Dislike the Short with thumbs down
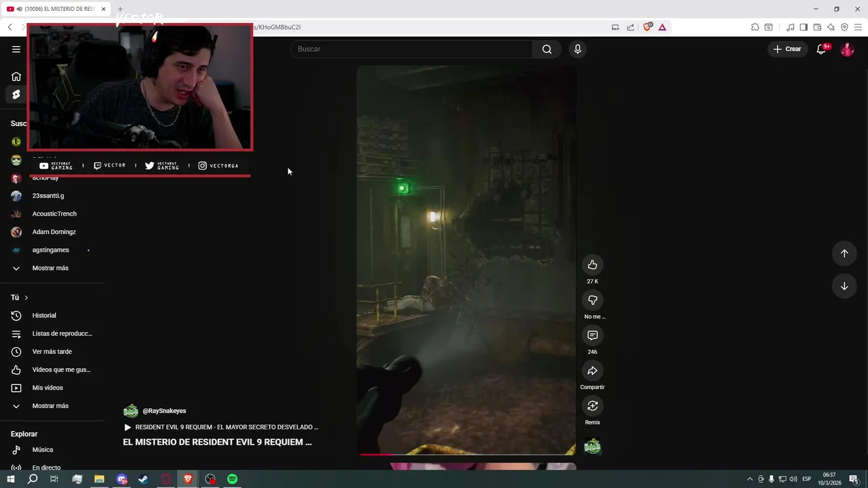 (593, 300)
